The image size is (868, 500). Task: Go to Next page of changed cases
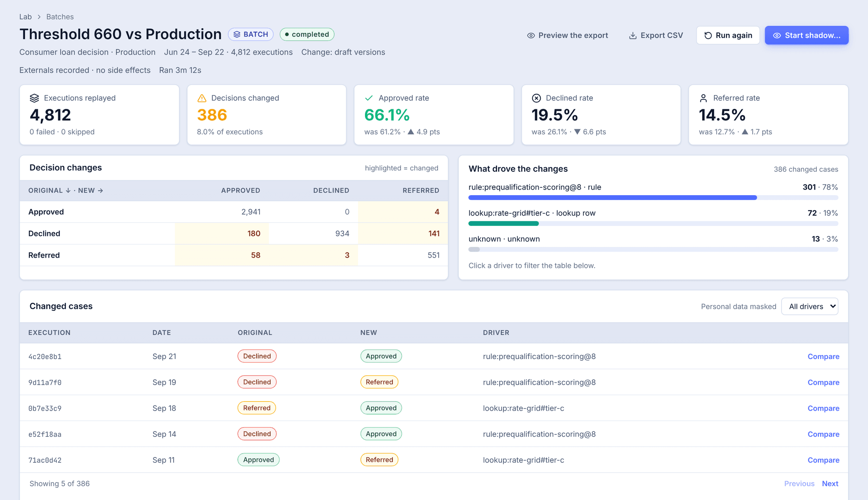pos(830,484)
